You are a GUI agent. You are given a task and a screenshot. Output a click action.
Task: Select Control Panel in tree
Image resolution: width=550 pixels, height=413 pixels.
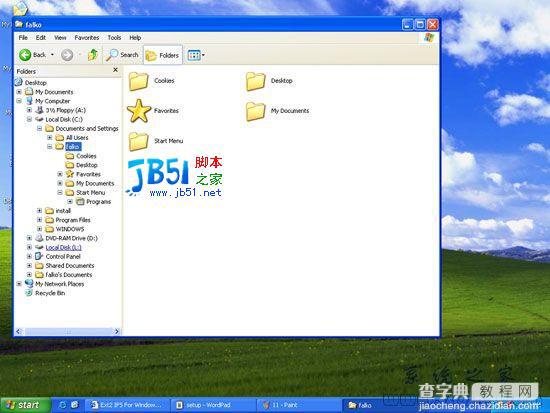63,257
